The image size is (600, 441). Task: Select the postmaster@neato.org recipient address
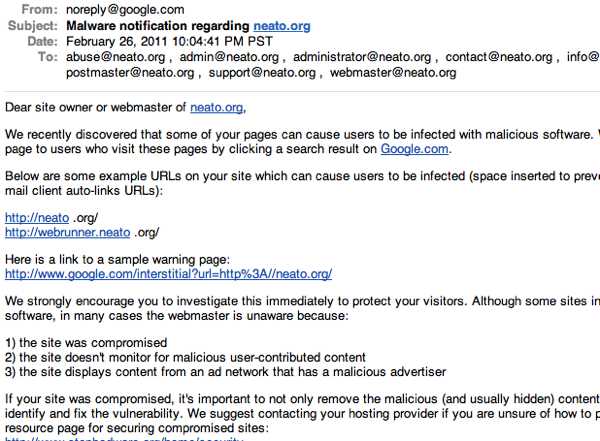pos(130,73)
